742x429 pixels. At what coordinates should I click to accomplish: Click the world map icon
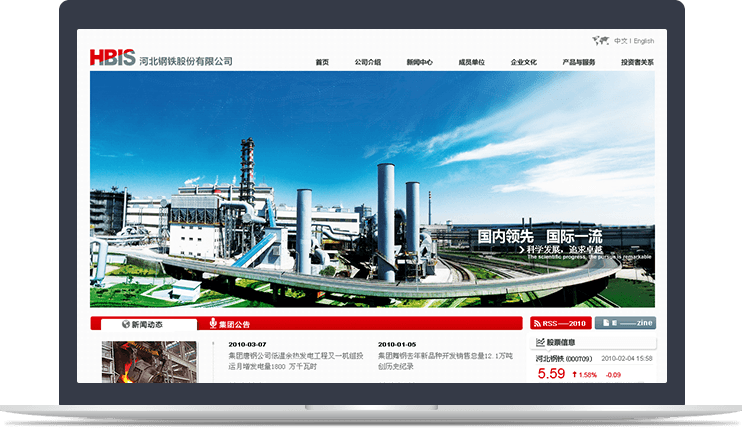[x=600, y=41]
